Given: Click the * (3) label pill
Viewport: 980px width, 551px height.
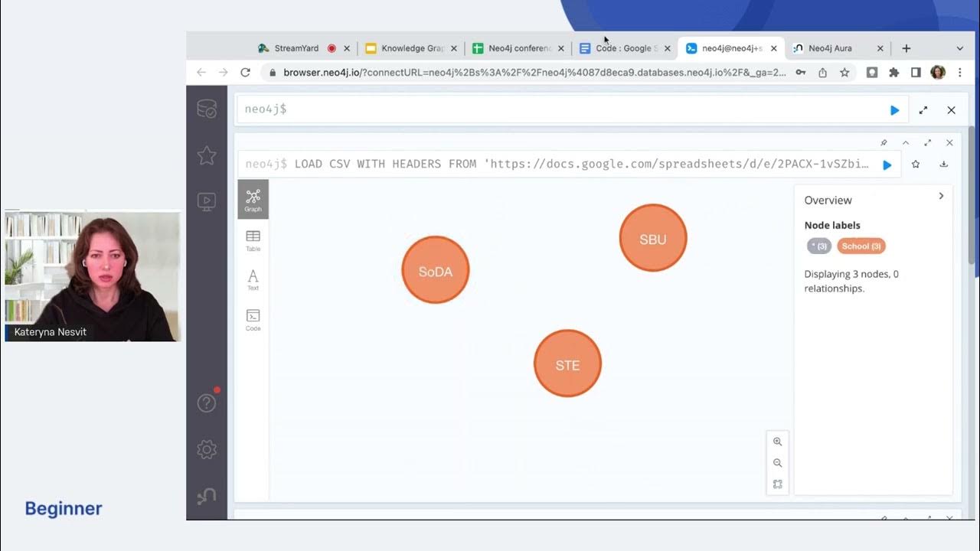Looking at the screenshot, I should click(x=819, y=246).
